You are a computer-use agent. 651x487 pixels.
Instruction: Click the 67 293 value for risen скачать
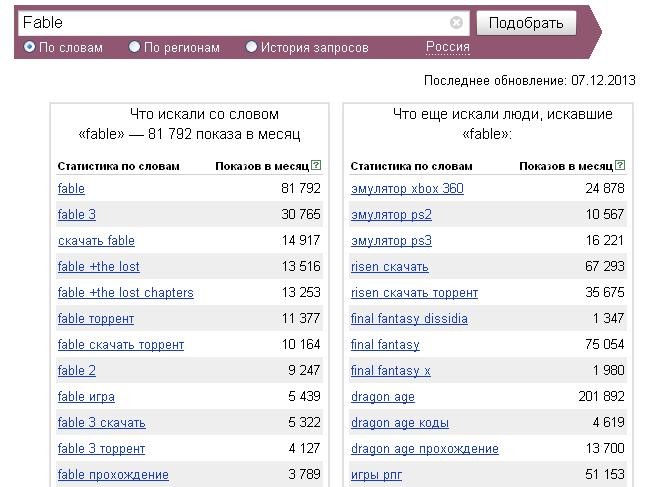pyautogui.click(x=605, y=267)
